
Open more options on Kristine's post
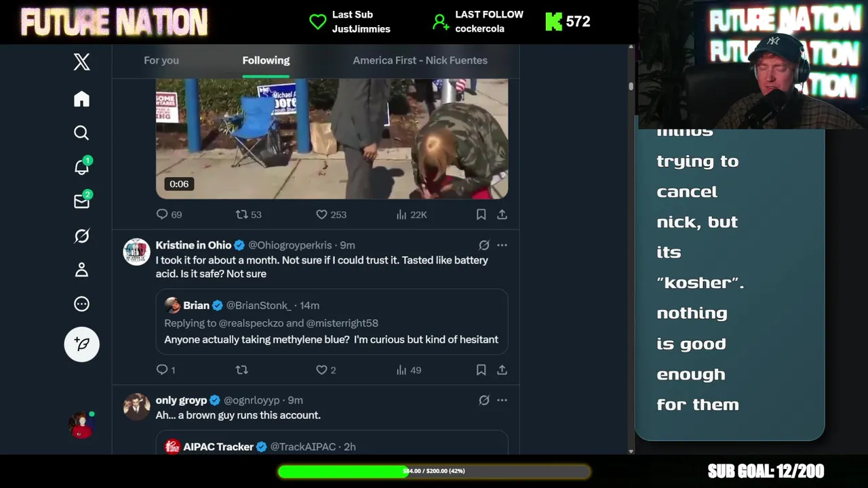pyautogui.click(x=502, y=245)
